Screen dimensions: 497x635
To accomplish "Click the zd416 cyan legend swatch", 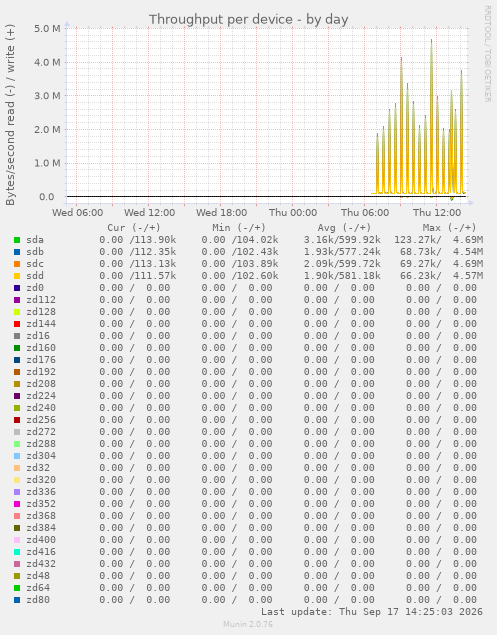I will point(17,552).
